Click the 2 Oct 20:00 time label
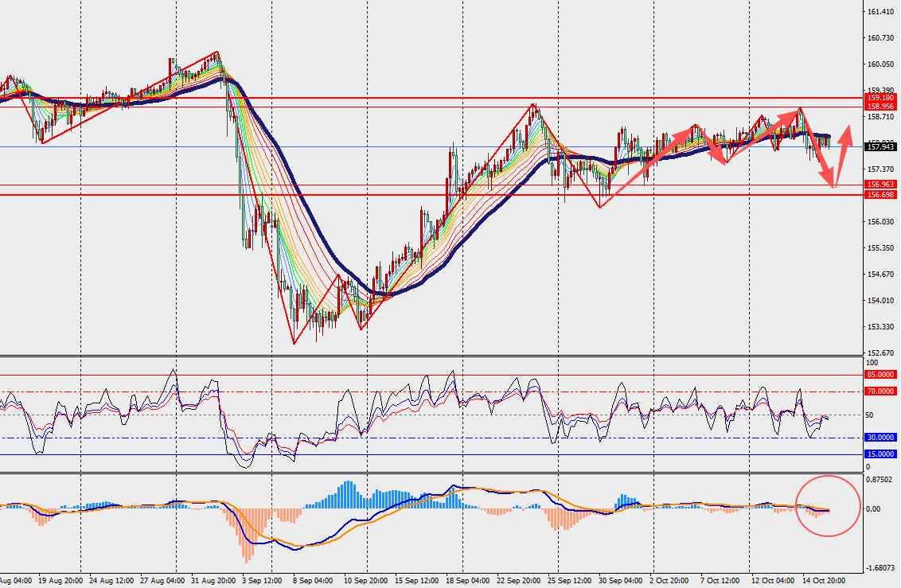 tap(669, 581)
